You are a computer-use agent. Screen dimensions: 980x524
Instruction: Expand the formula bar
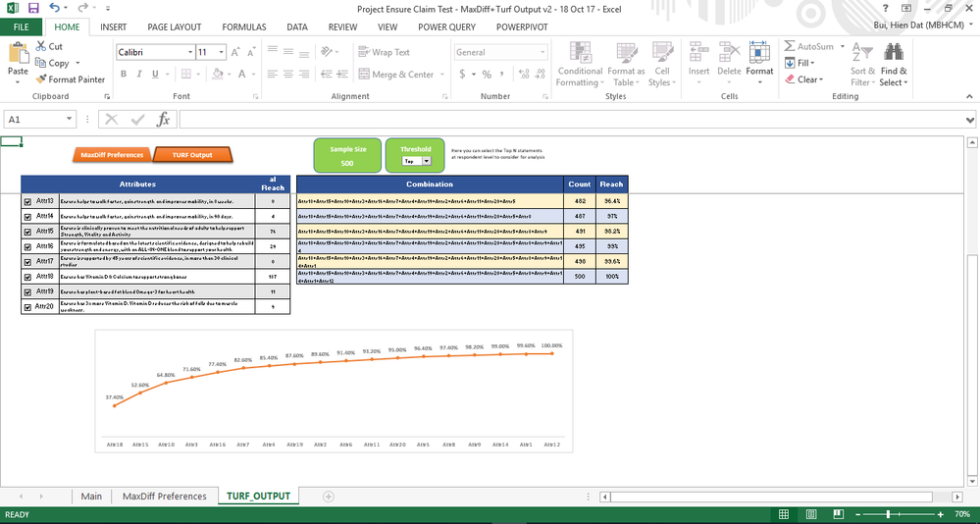[970, 120]
